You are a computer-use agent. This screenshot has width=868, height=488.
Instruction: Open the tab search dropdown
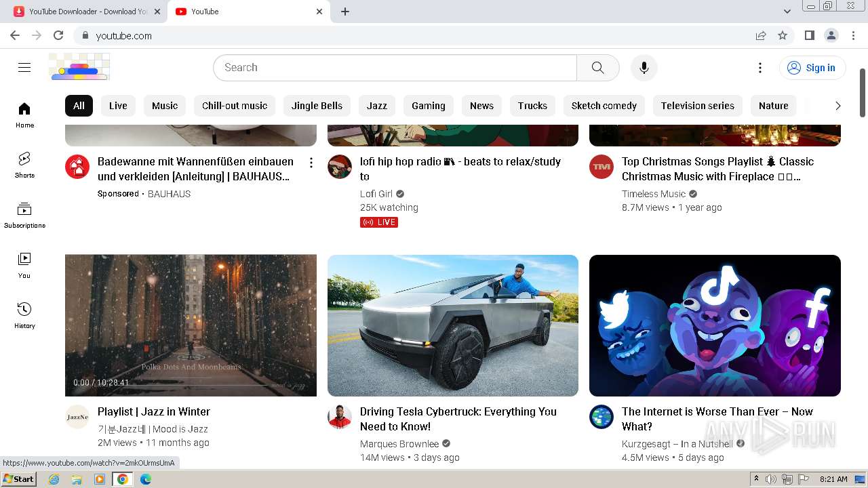pyautogui.click(x=787, y=12)
